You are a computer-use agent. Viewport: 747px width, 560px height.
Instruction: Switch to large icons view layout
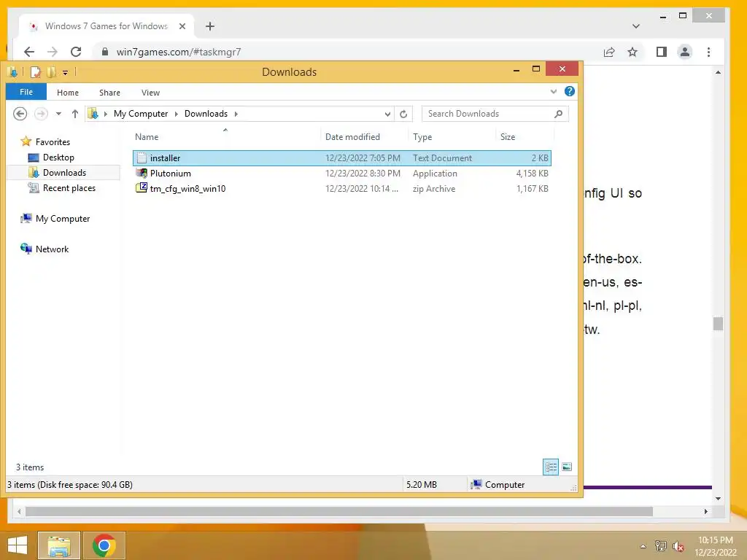tap(567, 467)
